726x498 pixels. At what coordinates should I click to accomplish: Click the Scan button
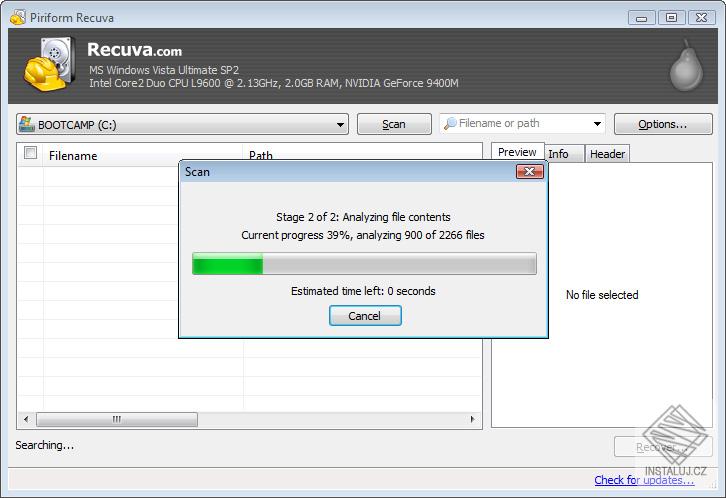click(394, 124)
